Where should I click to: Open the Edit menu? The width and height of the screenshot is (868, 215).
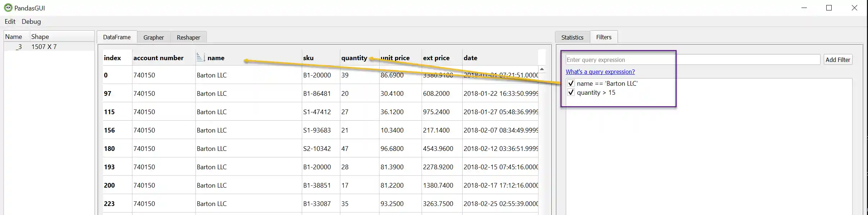[10, 22]
